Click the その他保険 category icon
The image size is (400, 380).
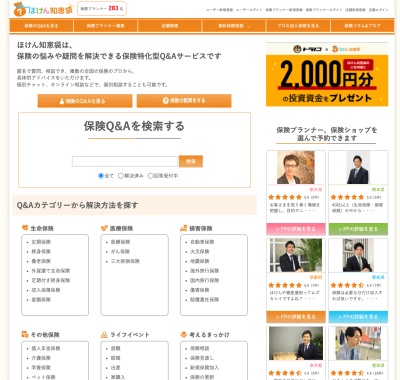[x=25, y=334]
